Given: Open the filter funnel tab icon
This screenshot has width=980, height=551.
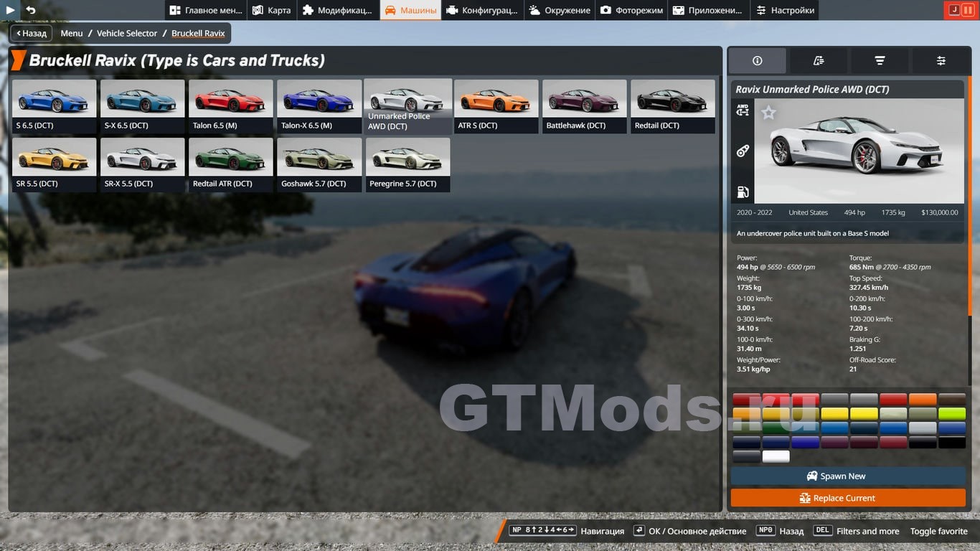Looking at the screenshot, I should pos(879,61).
